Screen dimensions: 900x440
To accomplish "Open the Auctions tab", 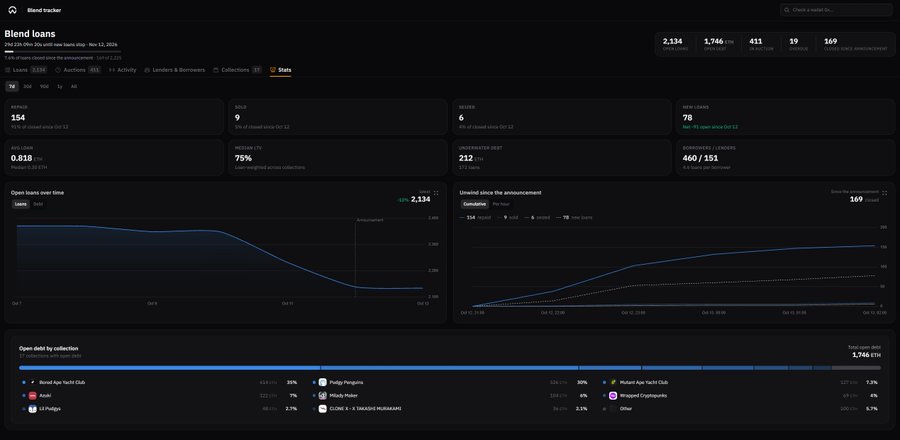I will (x=78, y=70).
